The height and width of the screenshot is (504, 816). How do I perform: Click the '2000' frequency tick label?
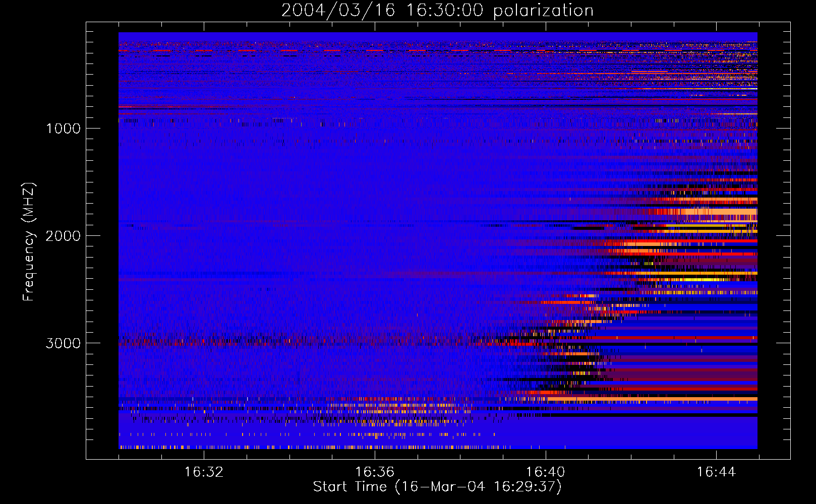[x=63, y=236]
